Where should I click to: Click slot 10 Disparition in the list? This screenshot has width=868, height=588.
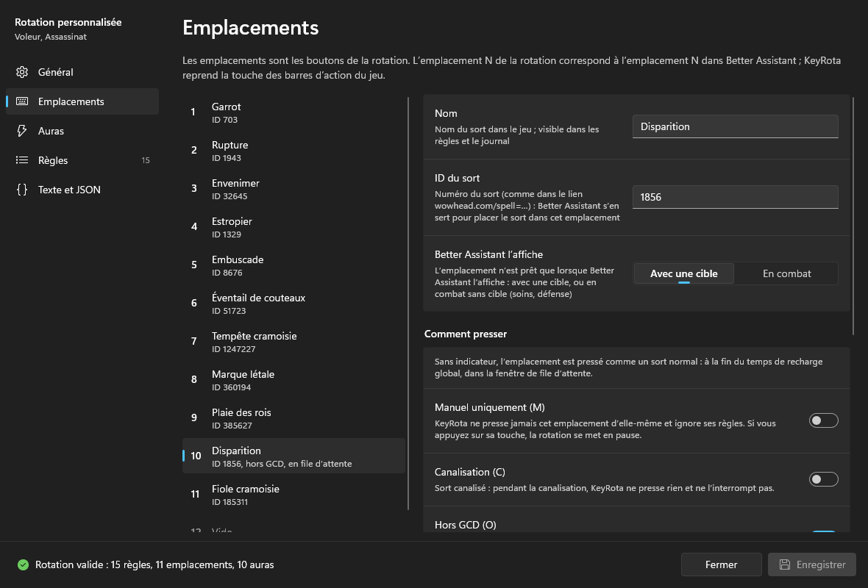tap(294, 456)
